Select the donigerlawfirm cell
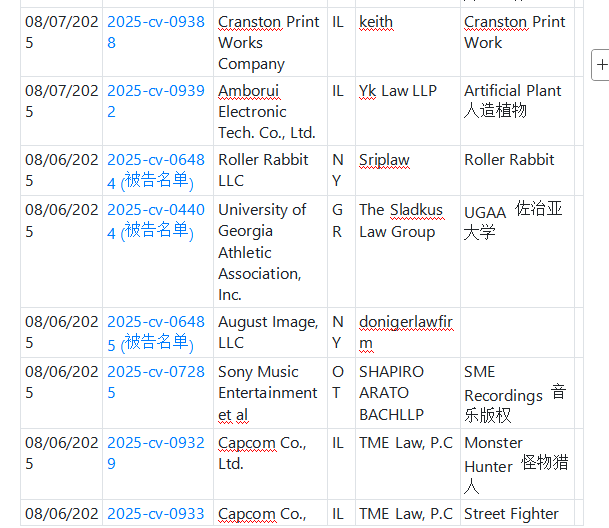The image size is (609, 528). [408, 333]
